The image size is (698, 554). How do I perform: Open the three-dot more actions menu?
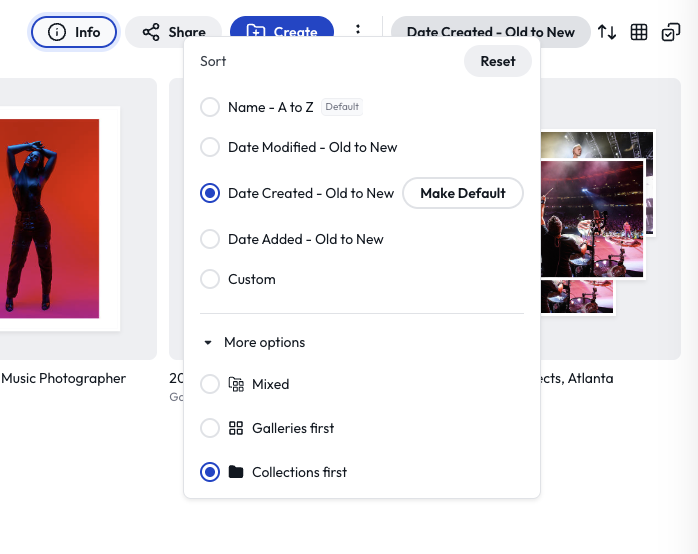coord(358,29)
